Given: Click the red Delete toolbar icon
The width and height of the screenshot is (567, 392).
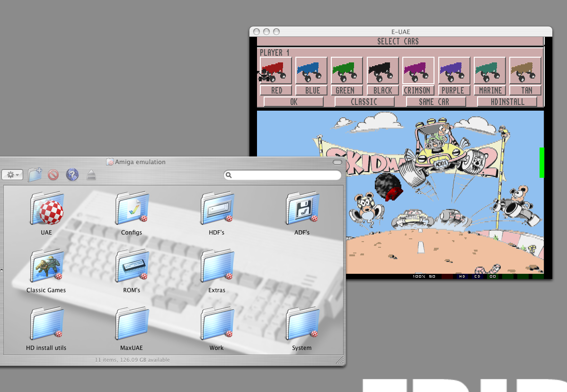Looking at the screenshot, I should 53,175.
